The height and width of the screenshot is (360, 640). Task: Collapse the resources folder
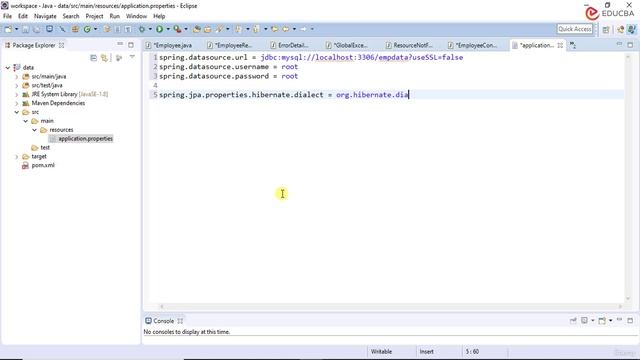[35, 130]
